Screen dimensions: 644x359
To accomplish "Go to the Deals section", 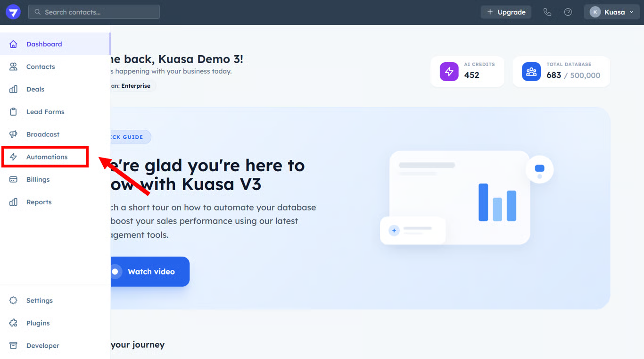I will (x=35, y=90).
